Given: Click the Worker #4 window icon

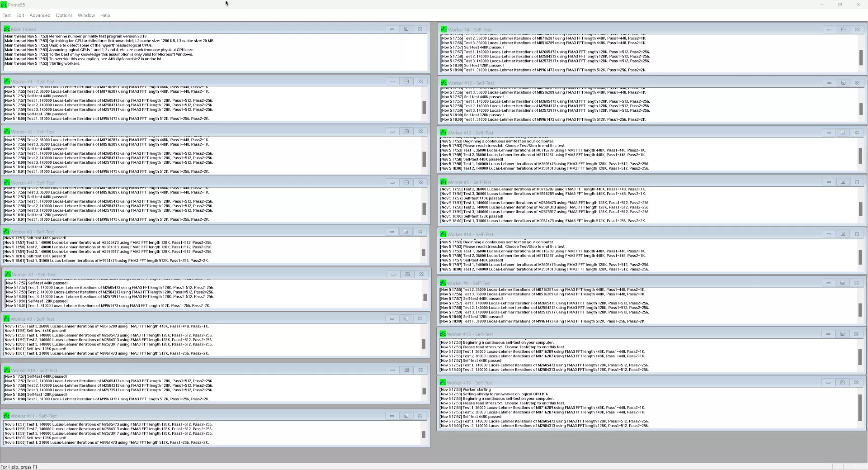Looking at the screenshot, I should [x=444, y=29].
